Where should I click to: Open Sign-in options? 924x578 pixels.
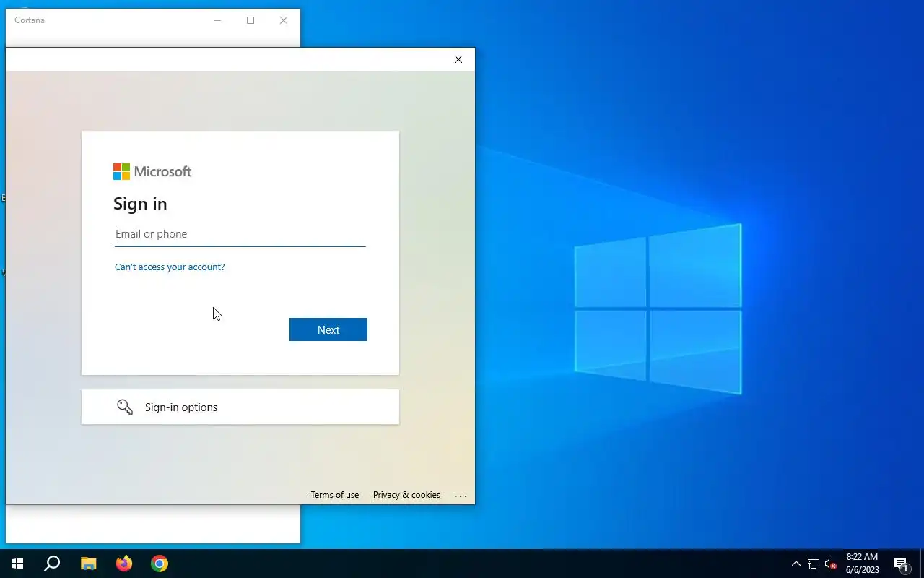coord(240,407)
